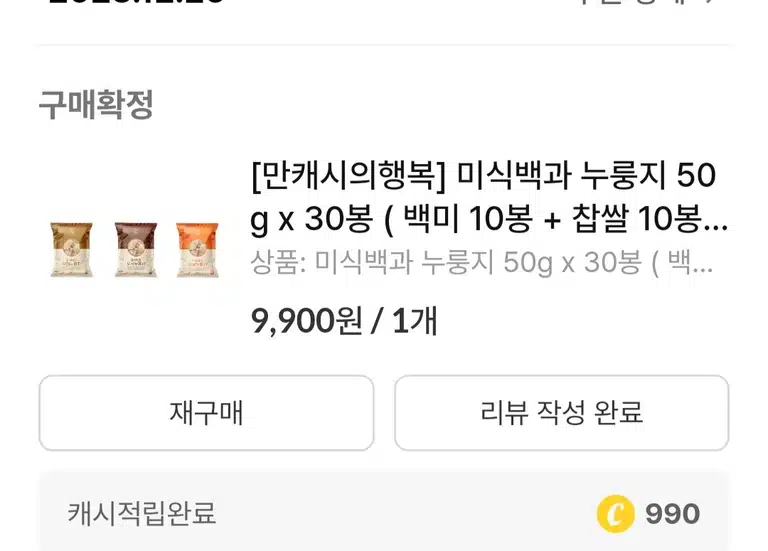Open the 캐시적립완료 row
The image size is (768, 551).
[x=384, y=512]
